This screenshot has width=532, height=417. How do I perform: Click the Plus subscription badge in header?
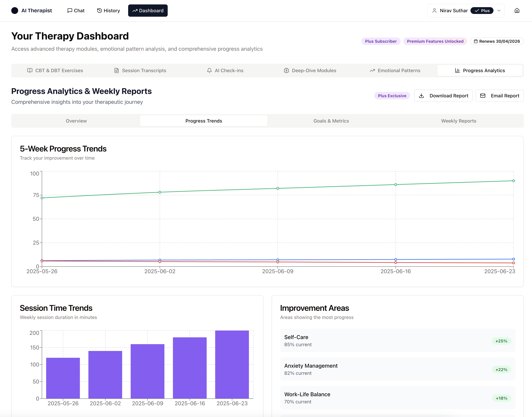(x=482, y=11)
